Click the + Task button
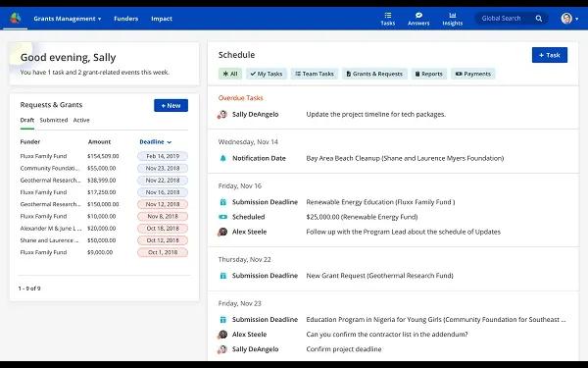 550,55
